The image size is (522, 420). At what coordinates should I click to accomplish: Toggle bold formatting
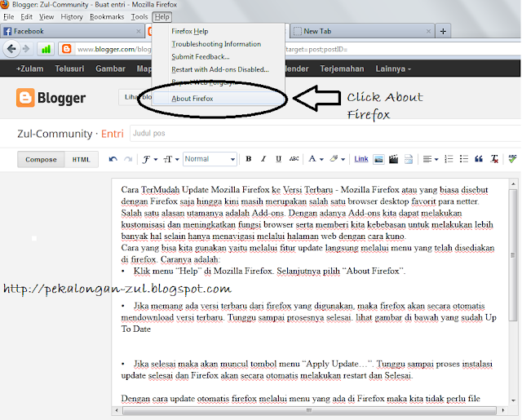tap(248, 159)
